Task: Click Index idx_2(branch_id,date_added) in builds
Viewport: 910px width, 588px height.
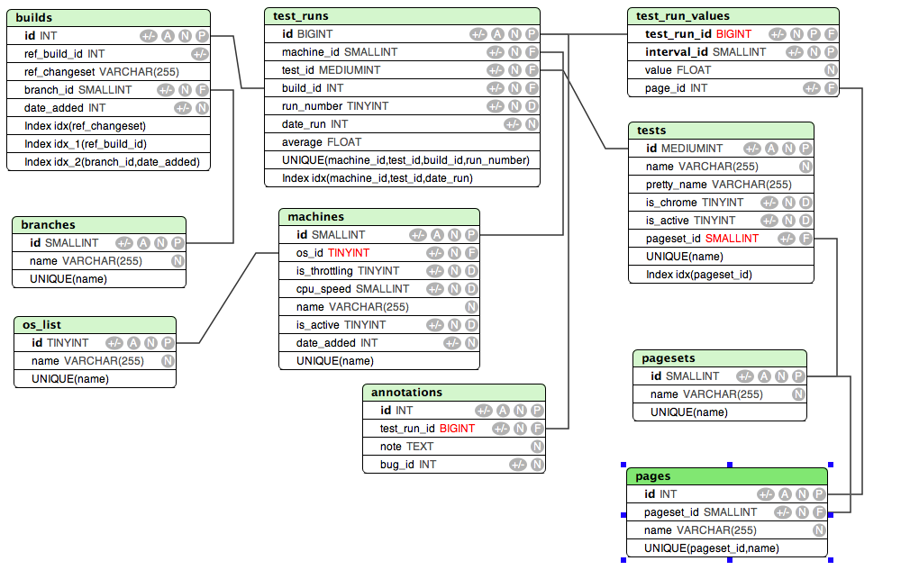Action: pyautogui.click(x=108, y=162)
